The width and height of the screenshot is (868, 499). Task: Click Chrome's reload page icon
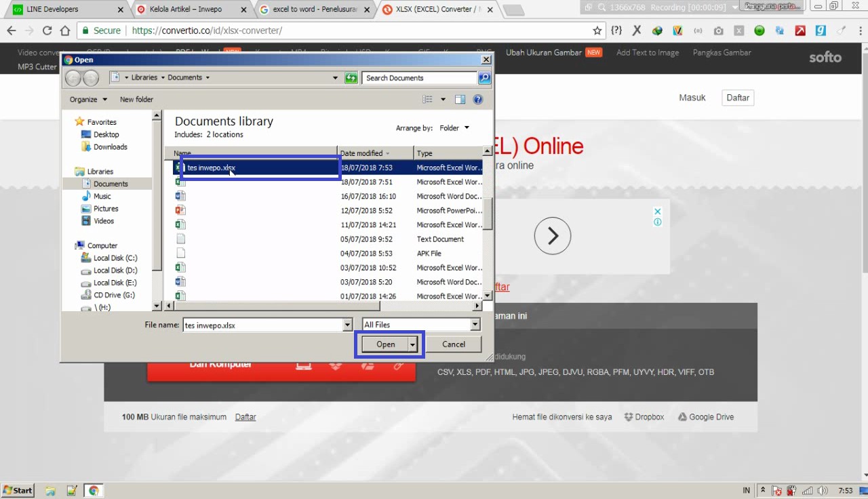tap(47, 31)
